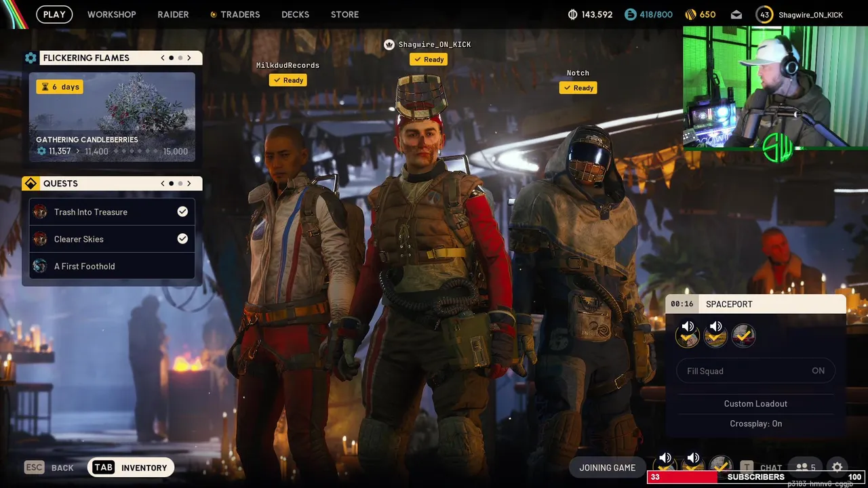Screen dimensions: 868x488
Task: Toggle the Crossplay: On setting
Action: 755,424
